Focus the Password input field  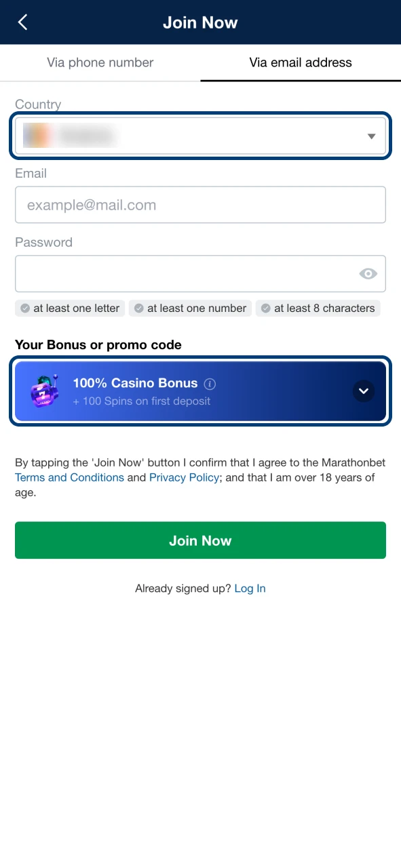pos(200,274)
